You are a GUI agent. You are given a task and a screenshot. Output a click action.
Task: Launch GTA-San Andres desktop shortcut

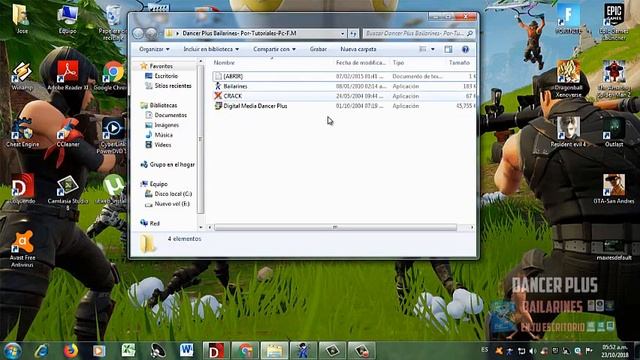click(614, 189)
